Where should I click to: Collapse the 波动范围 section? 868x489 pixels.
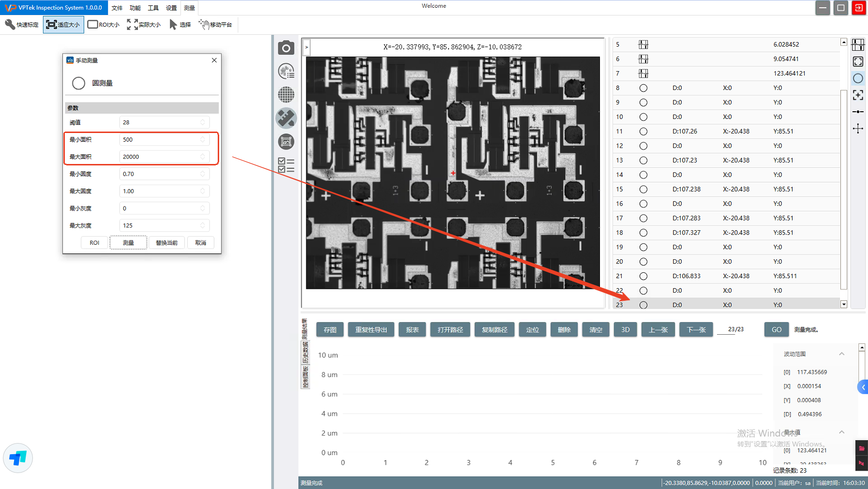click(841, 354)
